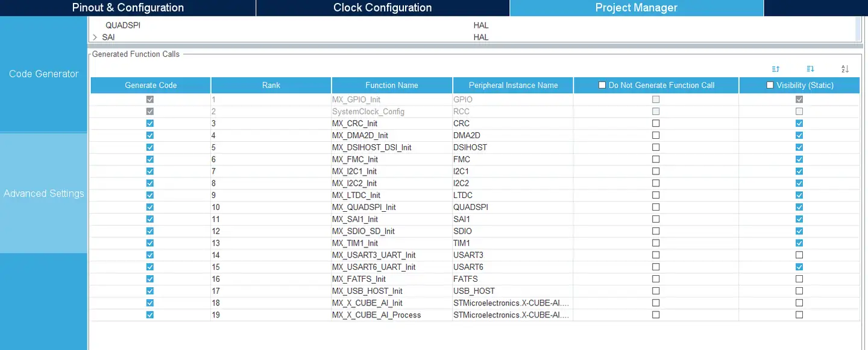Click the DSIHOST peripheral instance cell
The height and width of the screenshot is (350, 868).
coord(513,147)
